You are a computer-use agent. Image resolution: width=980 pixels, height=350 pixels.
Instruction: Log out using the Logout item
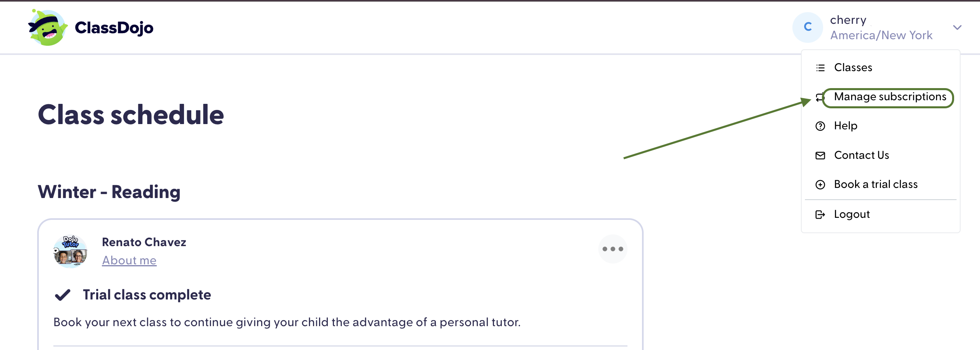[x=852, y=214]
